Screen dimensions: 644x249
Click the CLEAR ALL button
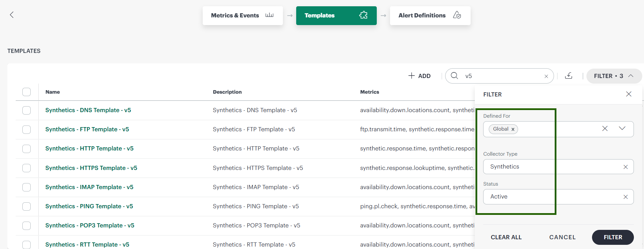pos(506,237)
